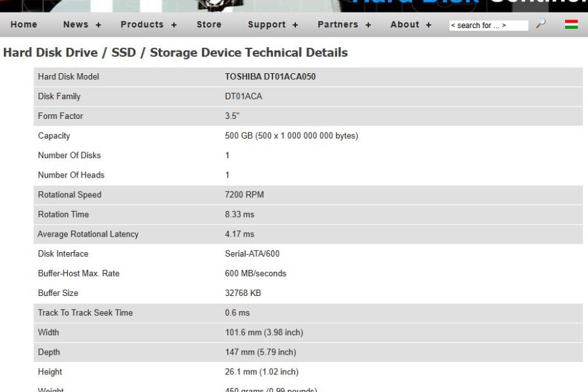The width and height of the screenshot is (588, 392).
Task: Select the '500 GB' capacity value
Action: pos(291,136)
